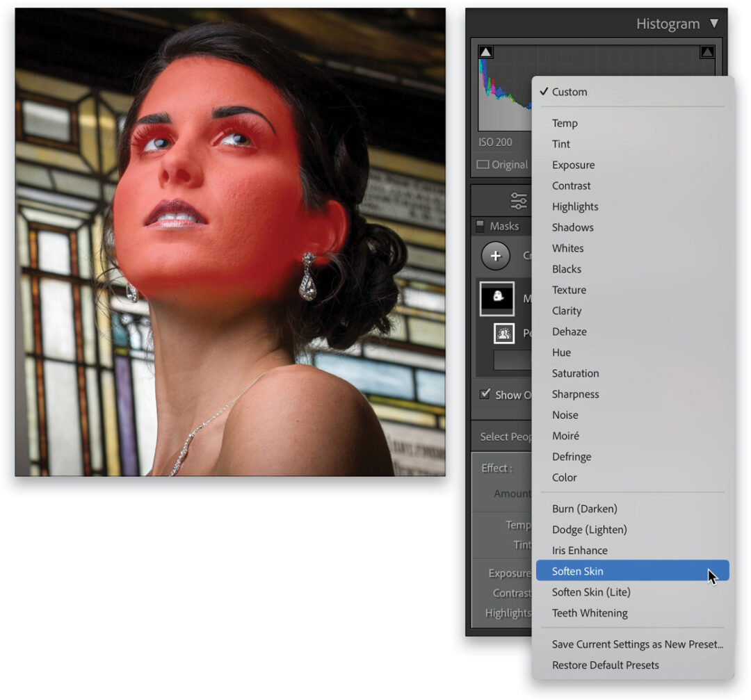Click Save Current Settings as New Preset
The image size is (751, 700).
(x=636, y=644)
